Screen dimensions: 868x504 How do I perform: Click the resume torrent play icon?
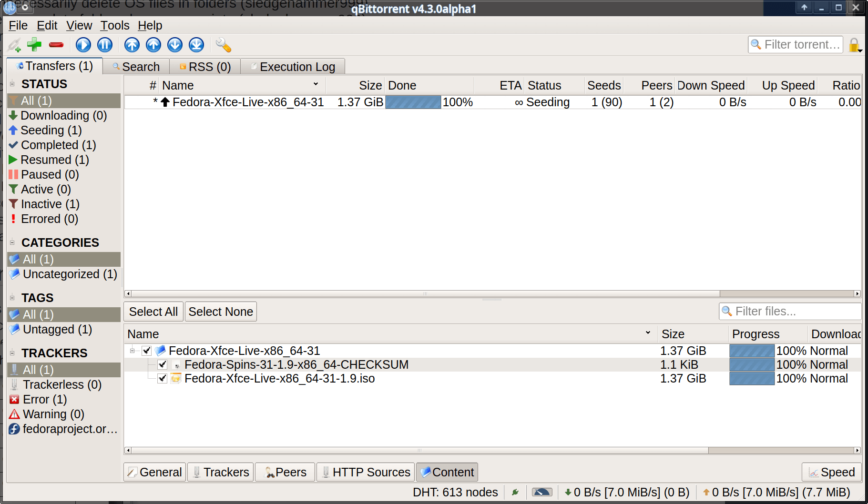pyautogui.click(x=83, y=45)
